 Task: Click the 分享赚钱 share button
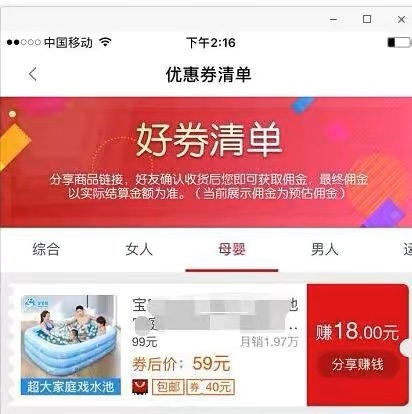(358, 364)
